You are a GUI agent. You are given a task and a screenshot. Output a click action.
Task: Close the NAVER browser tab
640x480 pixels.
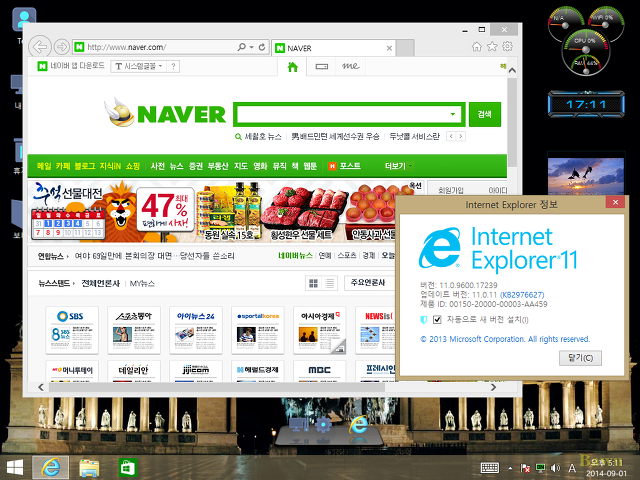pyautogui.click(x=389, y=48)
